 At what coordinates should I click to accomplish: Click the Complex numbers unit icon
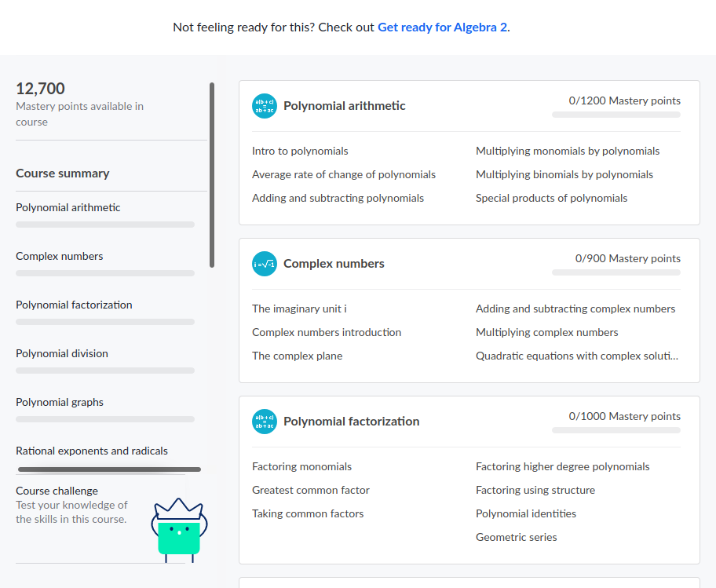(x=265, y=264)
